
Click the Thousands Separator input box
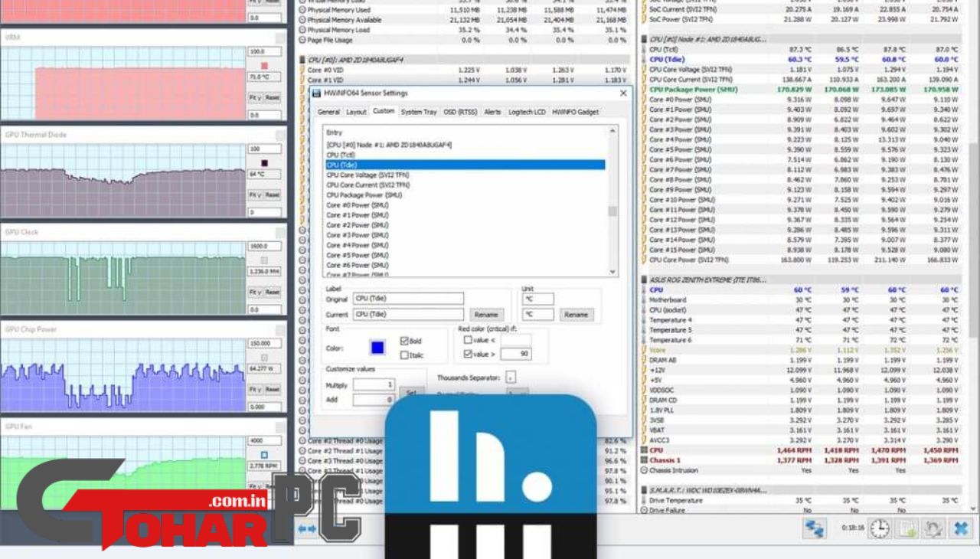511,378
